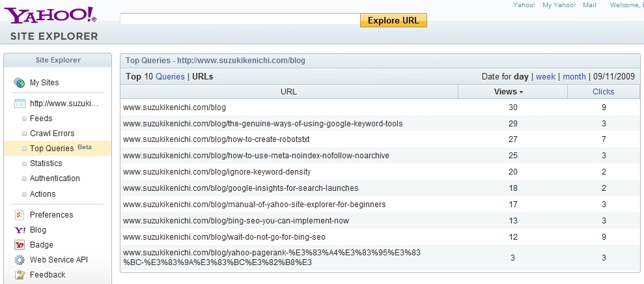Viewport: 644px width, 284px height.
Task: Click the URL column header
Action: (x=288, y=92)
